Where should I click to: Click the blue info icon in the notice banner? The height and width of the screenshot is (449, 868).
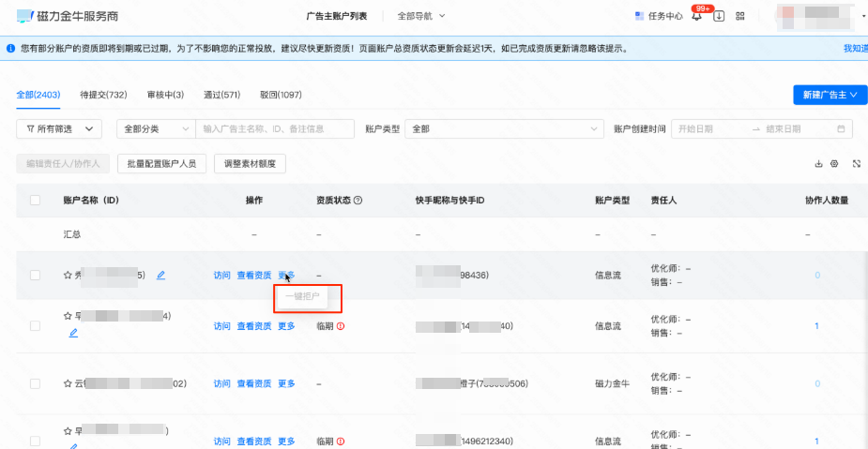pyautogui.click(x=10, y=49)
